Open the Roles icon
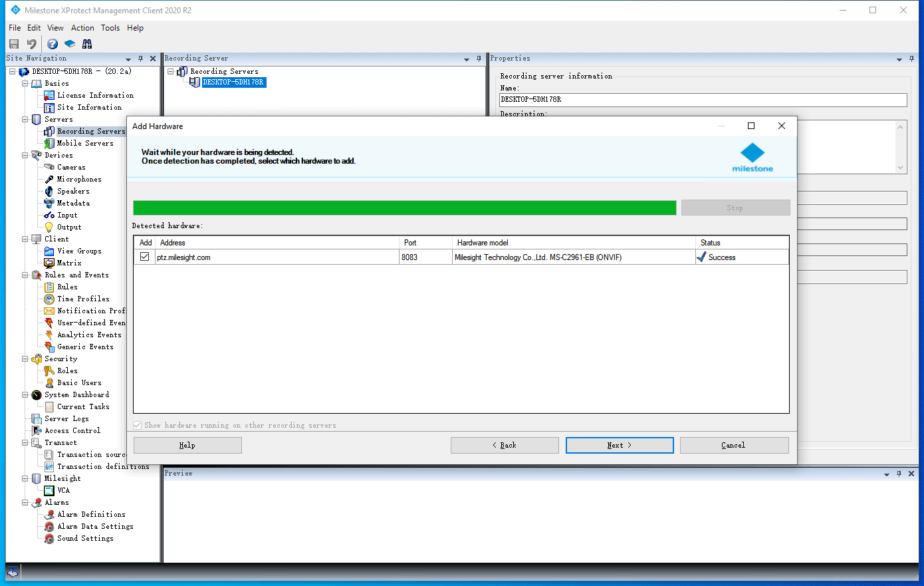 tap(49, 371)
